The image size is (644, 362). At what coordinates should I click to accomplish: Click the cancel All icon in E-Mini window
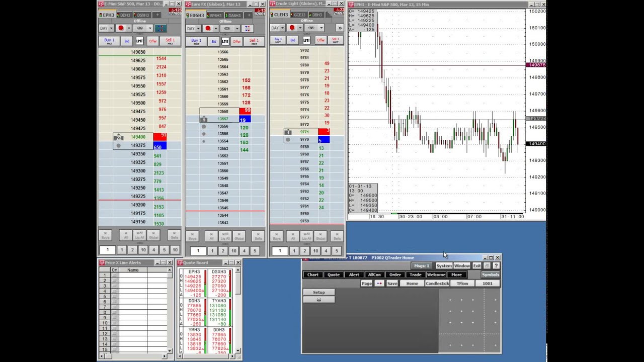pos(126,235)
